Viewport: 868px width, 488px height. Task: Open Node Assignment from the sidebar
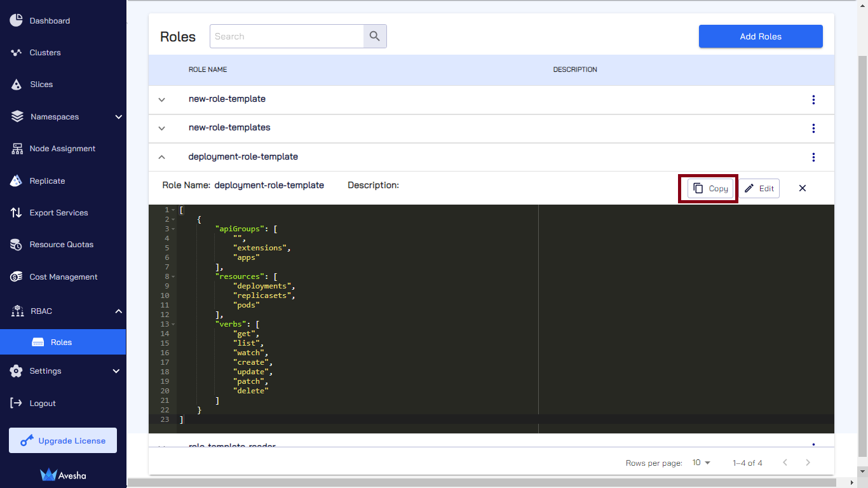click(x=63, y=149)
